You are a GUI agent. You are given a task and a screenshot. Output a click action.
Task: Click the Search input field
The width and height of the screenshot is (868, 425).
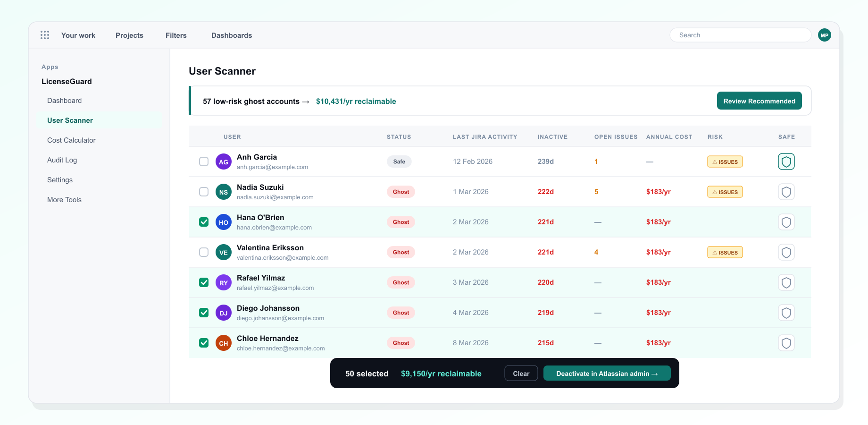pyautogui.click(x=741, y=35)
